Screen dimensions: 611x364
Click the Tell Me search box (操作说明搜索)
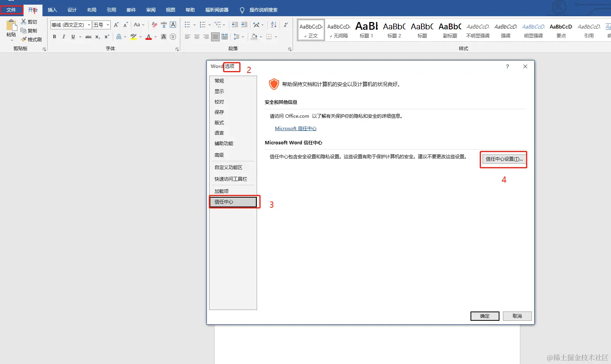[x=259, y=10]
